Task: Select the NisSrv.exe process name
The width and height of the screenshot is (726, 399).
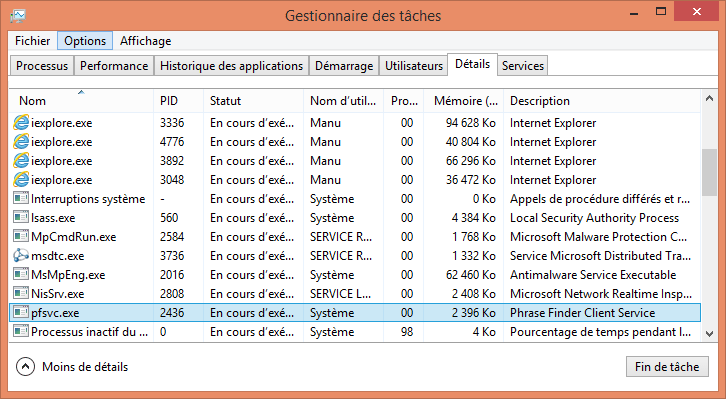Action: click(58, 293)
